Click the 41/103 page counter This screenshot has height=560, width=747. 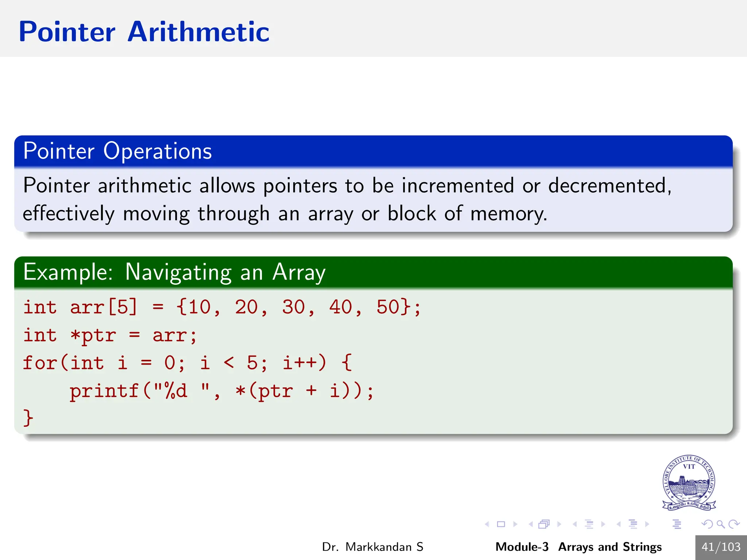click(x=721, y=547)
